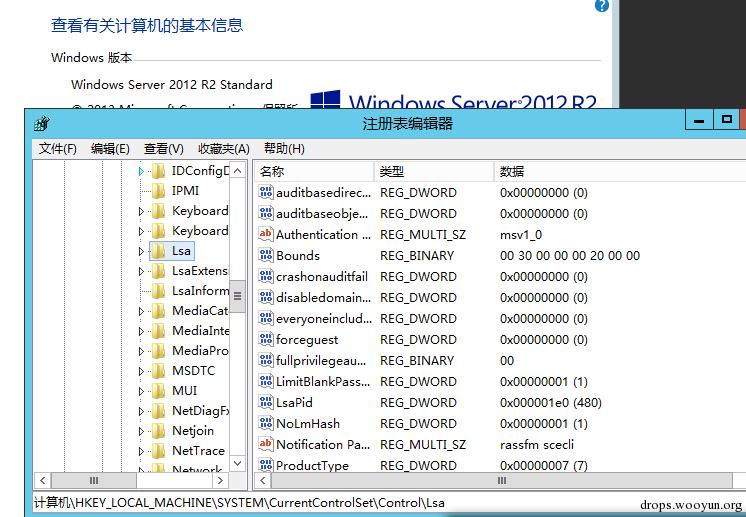This screenshot has width=746, height=517.
Task: Click values pane scroll left arrow
Action: (x=263, y=480)
